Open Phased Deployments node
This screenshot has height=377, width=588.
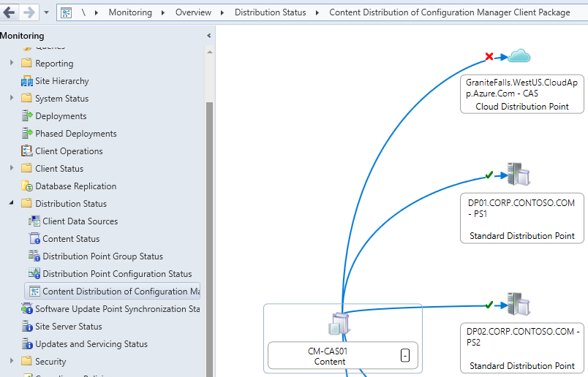(x=76, y=134)
